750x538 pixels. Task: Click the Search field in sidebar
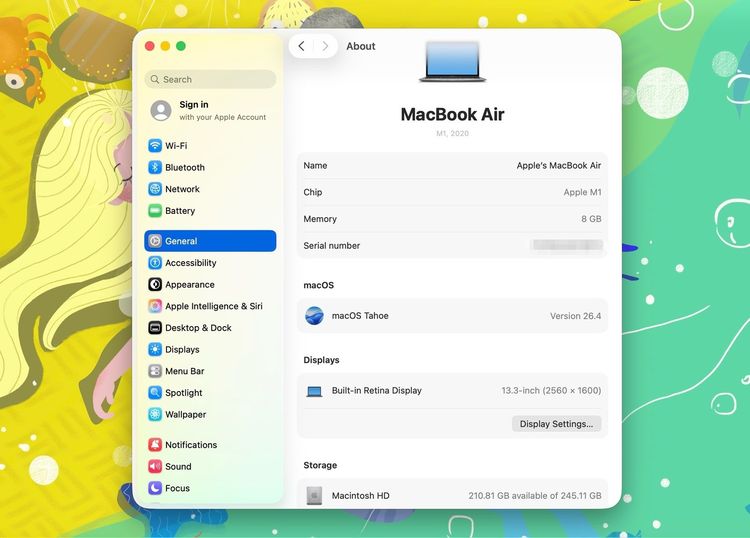coord(210,79)
